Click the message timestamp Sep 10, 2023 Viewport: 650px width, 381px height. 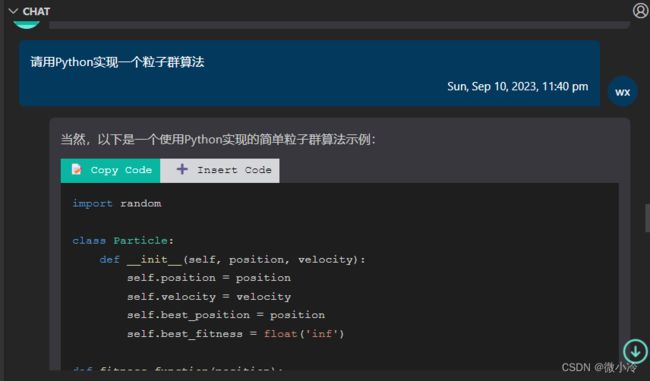click(x=517, y=86)
